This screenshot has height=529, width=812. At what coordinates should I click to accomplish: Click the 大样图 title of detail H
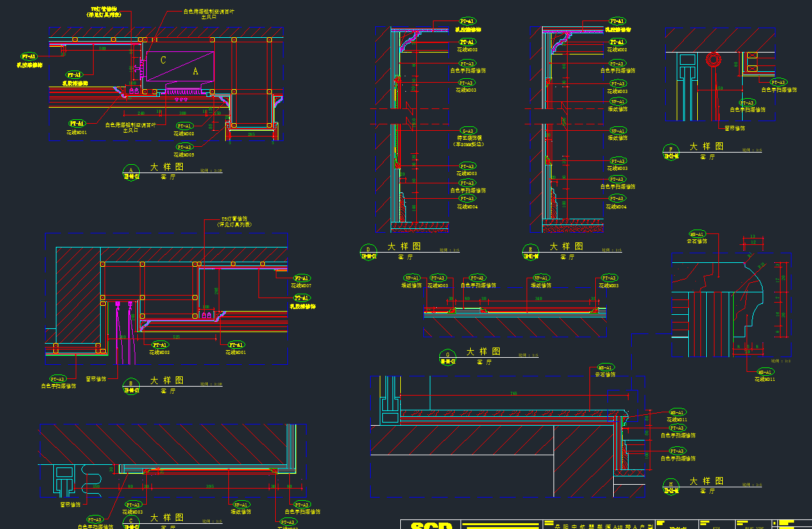point(707,481)
